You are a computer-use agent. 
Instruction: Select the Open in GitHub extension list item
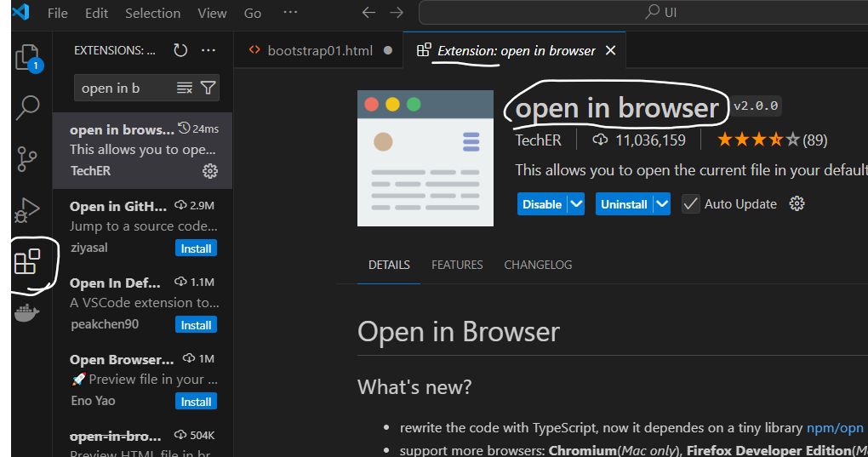click(142, 227)
